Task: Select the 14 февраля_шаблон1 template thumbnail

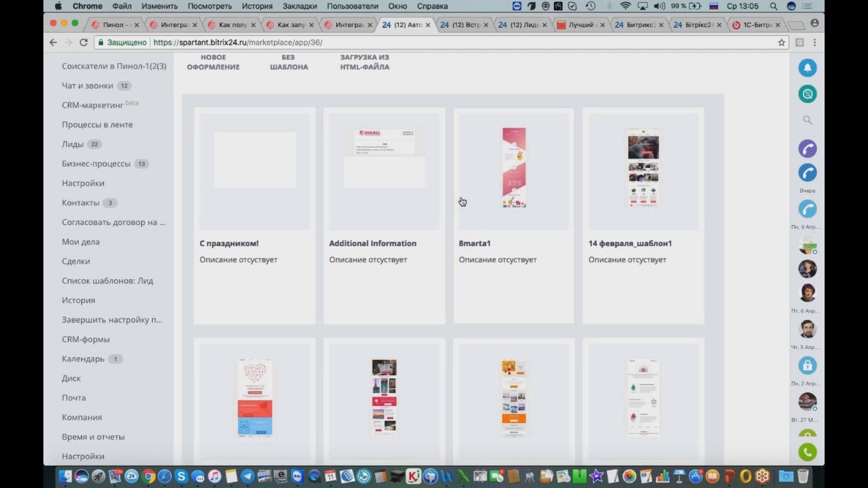Action: [644, 172]
